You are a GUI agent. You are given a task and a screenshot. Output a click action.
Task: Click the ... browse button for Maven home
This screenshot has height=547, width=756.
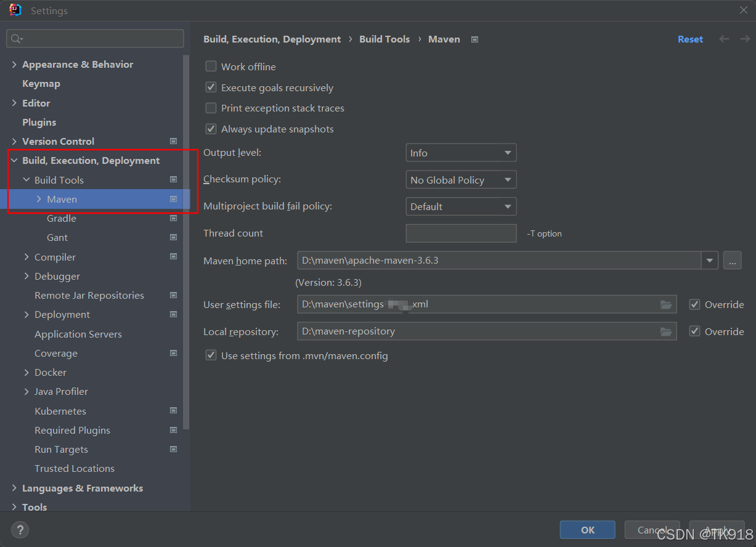click(x=732, y=261)
